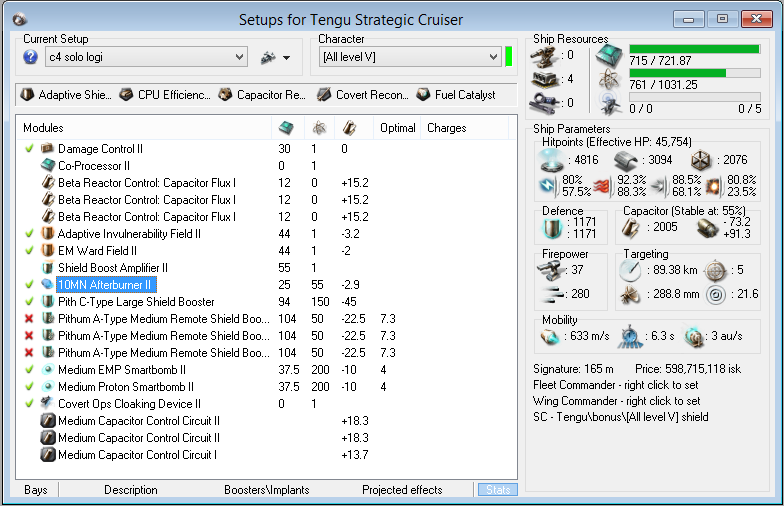Select the Medium Capacitor Control Circuit I rig

click(x=266, y=454)
